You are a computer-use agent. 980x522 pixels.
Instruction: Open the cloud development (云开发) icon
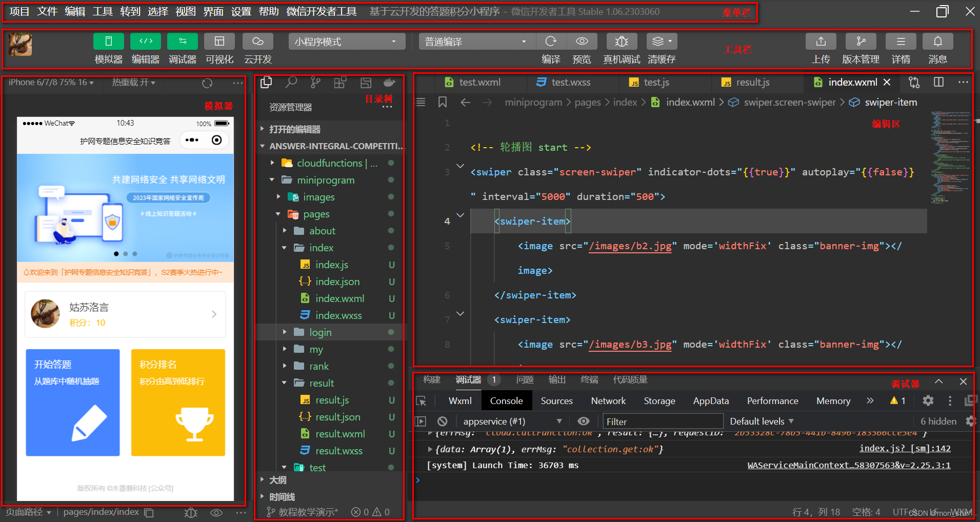click(258, 42)
